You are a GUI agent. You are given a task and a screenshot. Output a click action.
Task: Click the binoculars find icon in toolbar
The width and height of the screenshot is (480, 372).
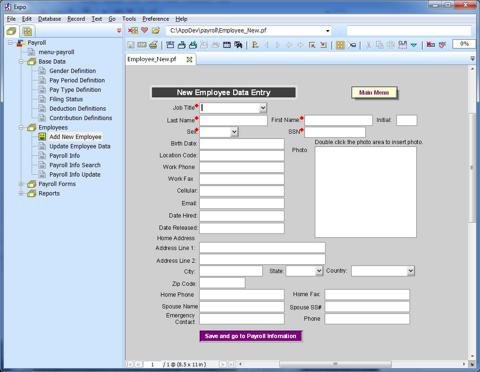[x=238, y=44]
